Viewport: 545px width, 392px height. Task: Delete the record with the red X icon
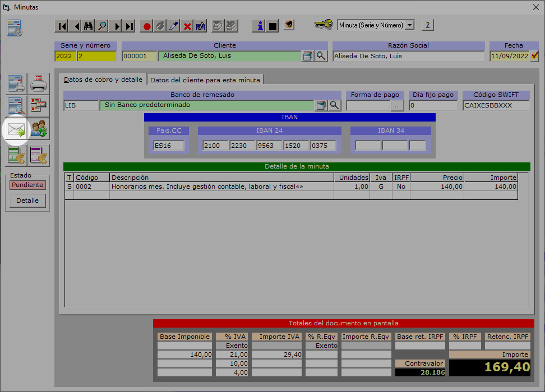pyautogui.click(x=187, y=26)
